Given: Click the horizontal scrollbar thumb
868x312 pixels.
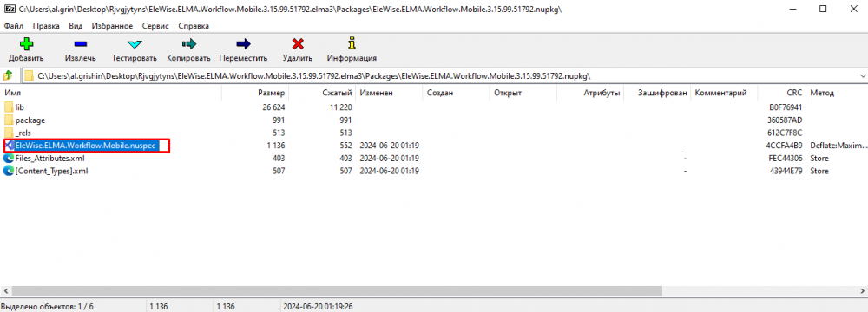Looking at the screenshot, I should pyautogui.click(x=337, y=290).
